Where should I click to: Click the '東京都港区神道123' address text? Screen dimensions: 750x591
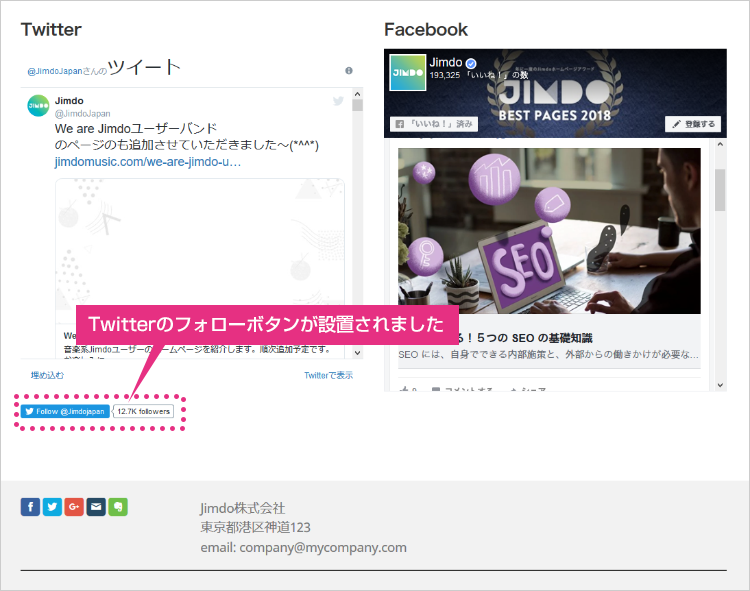(255, 527)
